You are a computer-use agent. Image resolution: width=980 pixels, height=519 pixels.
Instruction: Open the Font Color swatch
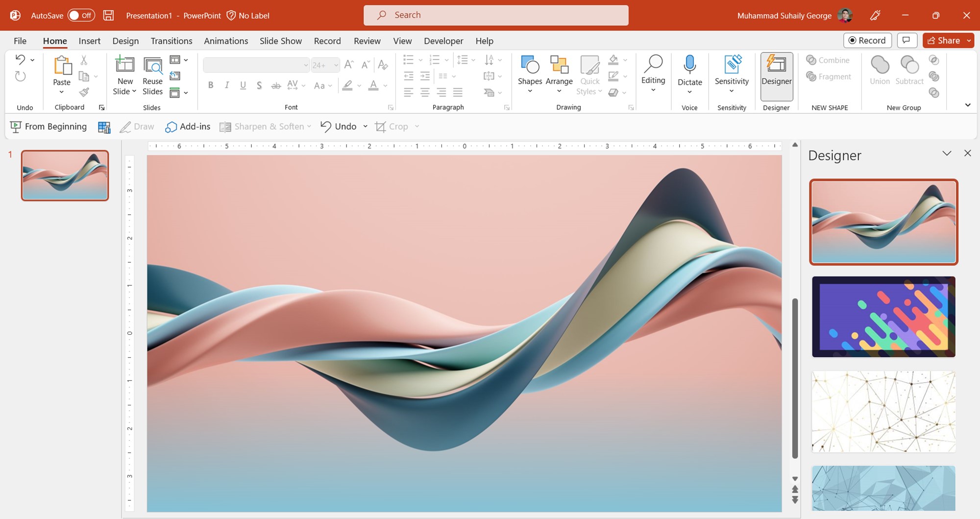click(x=373, y=85)
